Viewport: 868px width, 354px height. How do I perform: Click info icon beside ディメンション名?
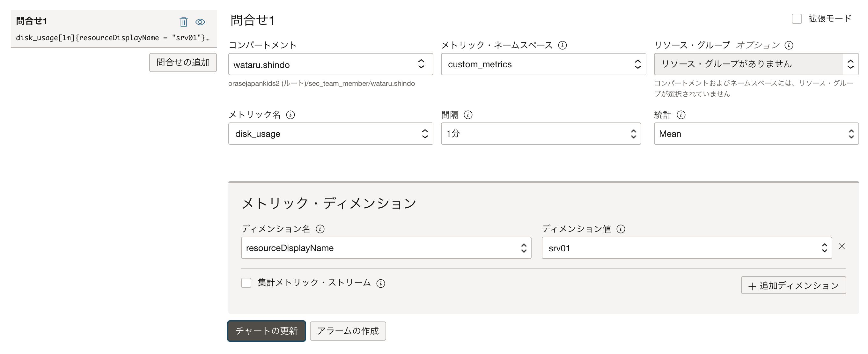[320, 229]
